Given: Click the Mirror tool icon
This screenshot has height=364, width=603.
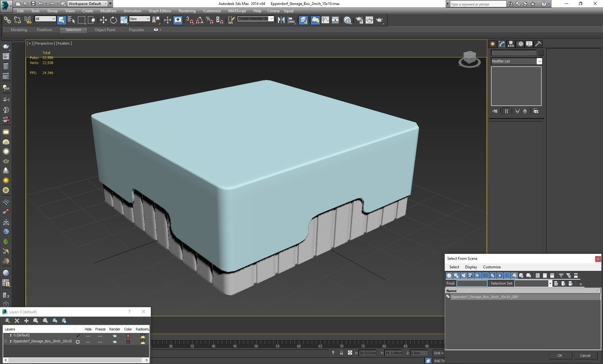Looking at the screenshot, I should coord(281,20).
